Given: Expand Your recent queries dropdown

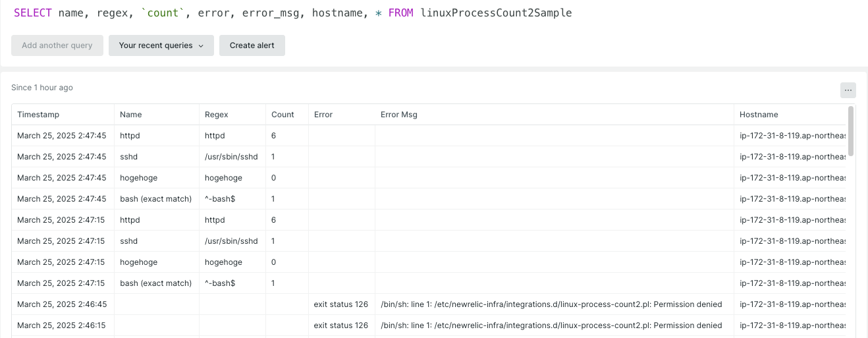Looking at the screenshot, I should tap(161, 45).
